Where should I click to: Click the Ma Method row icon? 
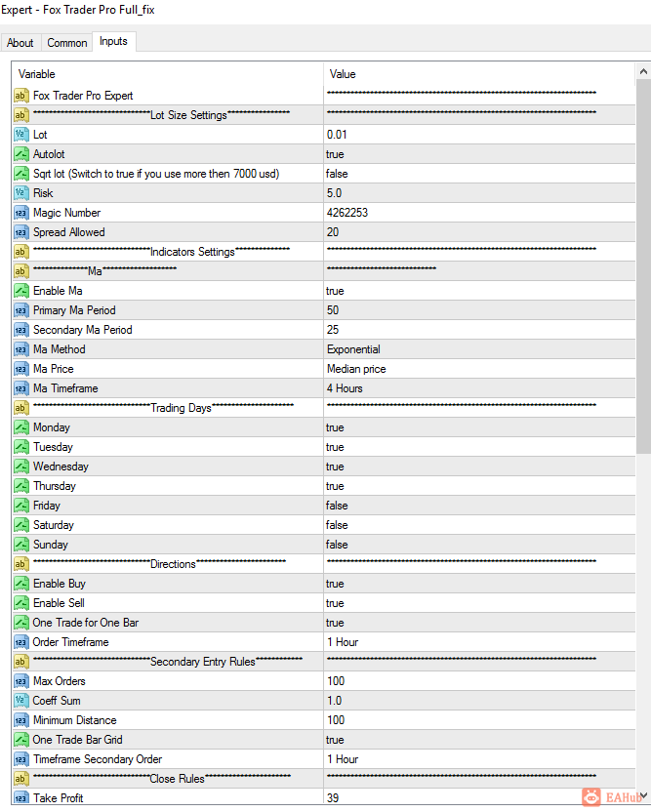click(21, 349)
